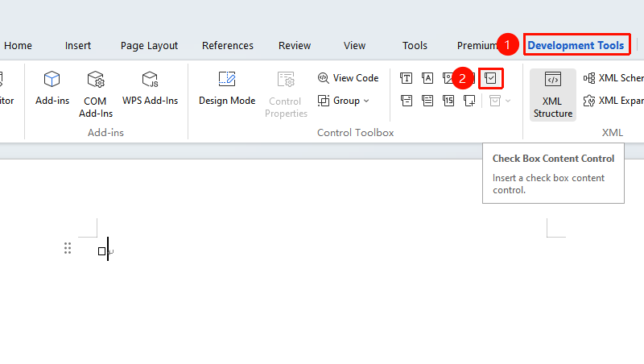Insert a Picture content control
Image resolution: width=644 pixels, height=364 pixels.
(448, 78)
